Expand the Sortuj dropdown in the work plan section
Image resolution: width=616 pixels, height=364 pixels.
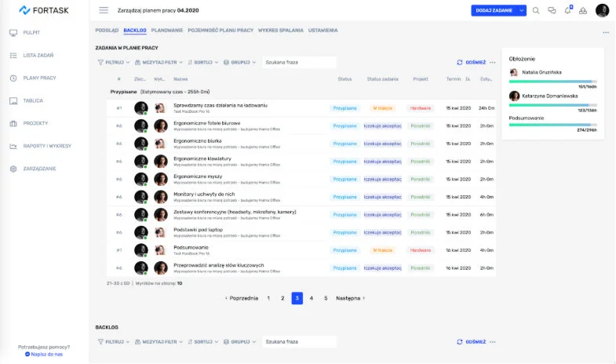[x=203, y=62]
